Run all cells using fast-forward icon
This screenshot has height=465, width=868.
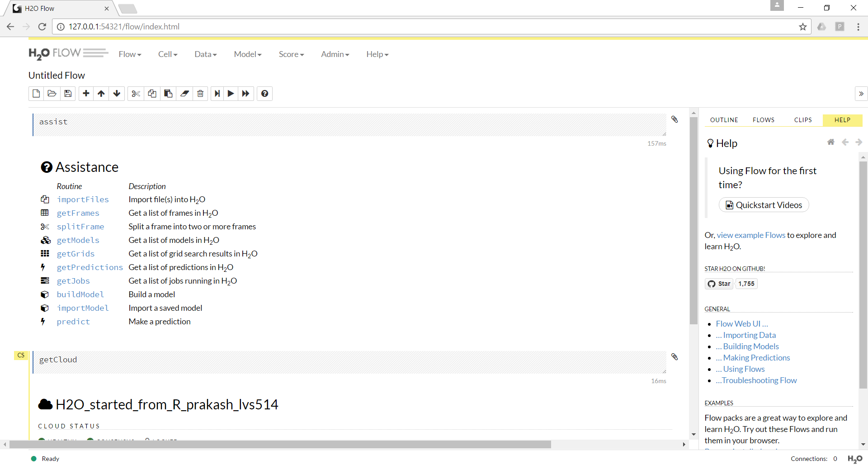pos(245,94)
